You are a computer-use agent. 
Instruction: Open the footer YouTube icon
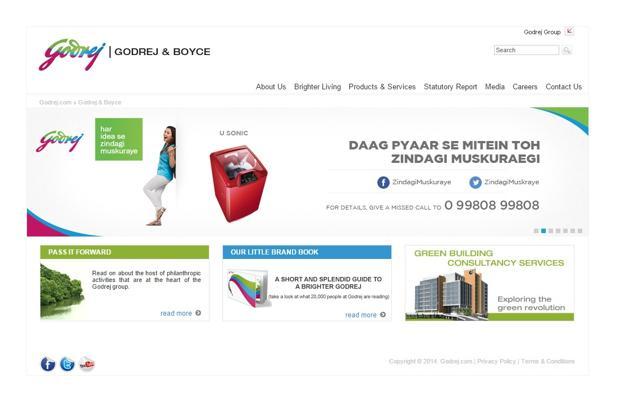coord(87,364)
